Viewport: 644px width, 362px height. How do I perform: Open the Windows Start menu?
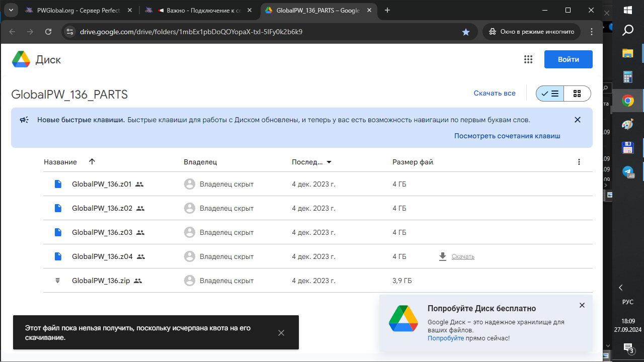(628, 10)
